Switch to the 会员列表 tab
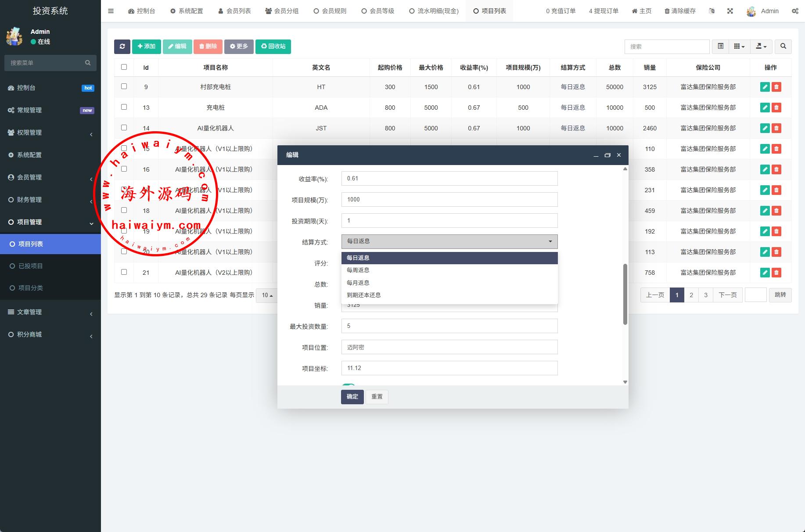This screenshot has height=532, width=805. tap(234, 11)
